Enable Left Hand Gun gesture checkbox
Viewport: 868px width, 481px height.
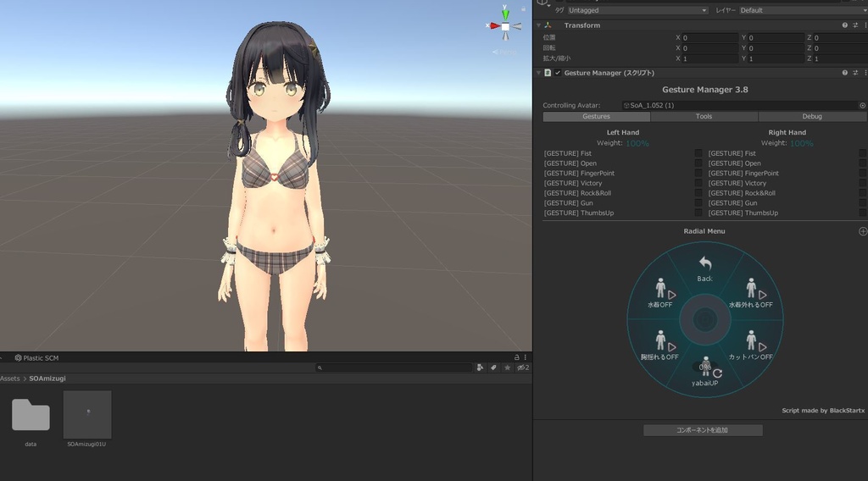(x=698, y=203)
